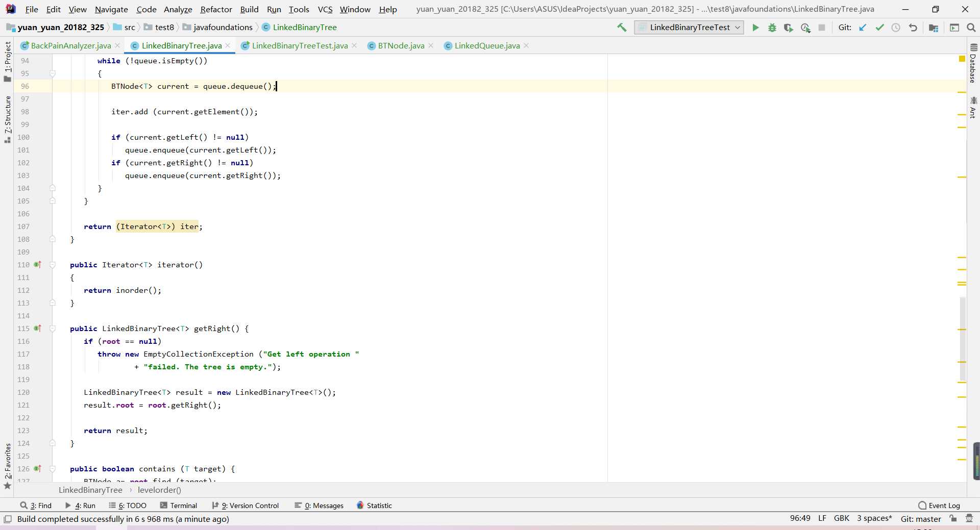Switch to the BackPainAnalyzer.java tab
The height and width of the screenshot is (530, 980).
click(x=71, y=46)
